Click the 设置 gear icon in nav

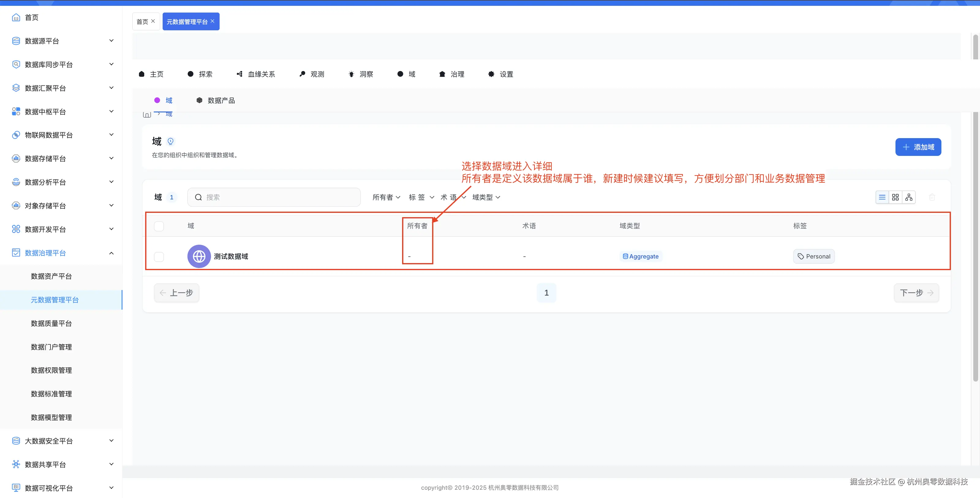tap(491, 74)
